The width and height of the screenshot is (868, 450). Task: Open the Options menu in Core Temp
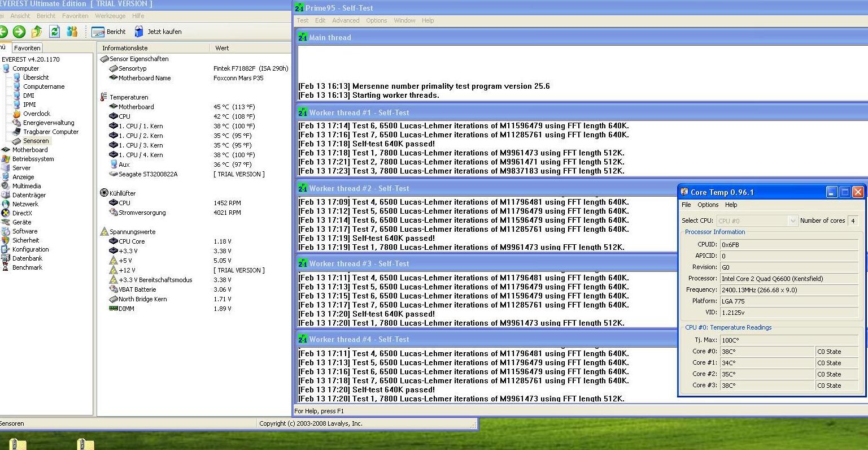point(708,205)
